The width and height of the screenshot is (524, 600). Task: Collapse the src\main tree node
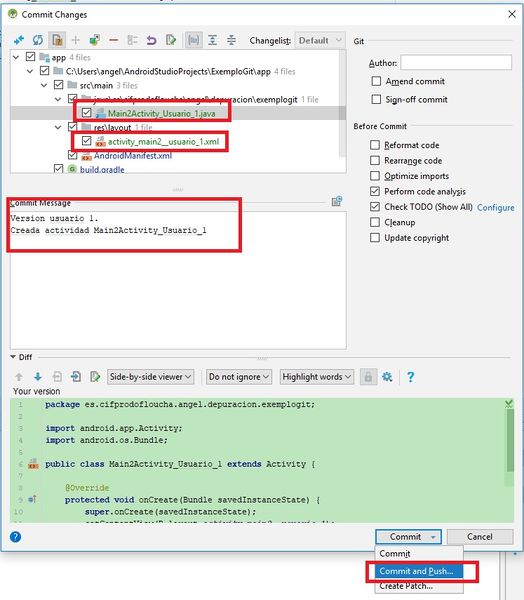pos(44,85)
